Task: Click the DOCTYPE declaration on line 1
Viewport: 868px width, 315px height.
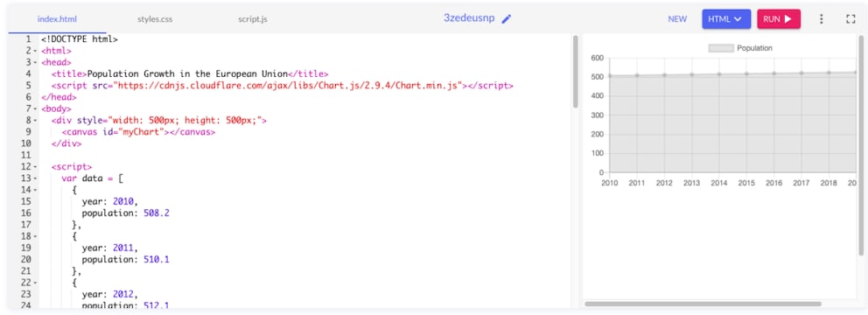Action: (x=79, y=39)
